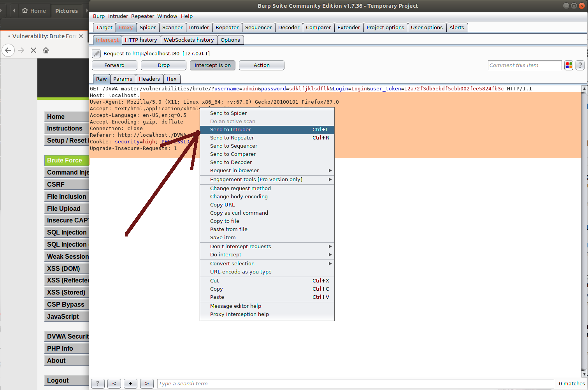Click Copy as curl command
588x390 pixels.
point(267,213)
